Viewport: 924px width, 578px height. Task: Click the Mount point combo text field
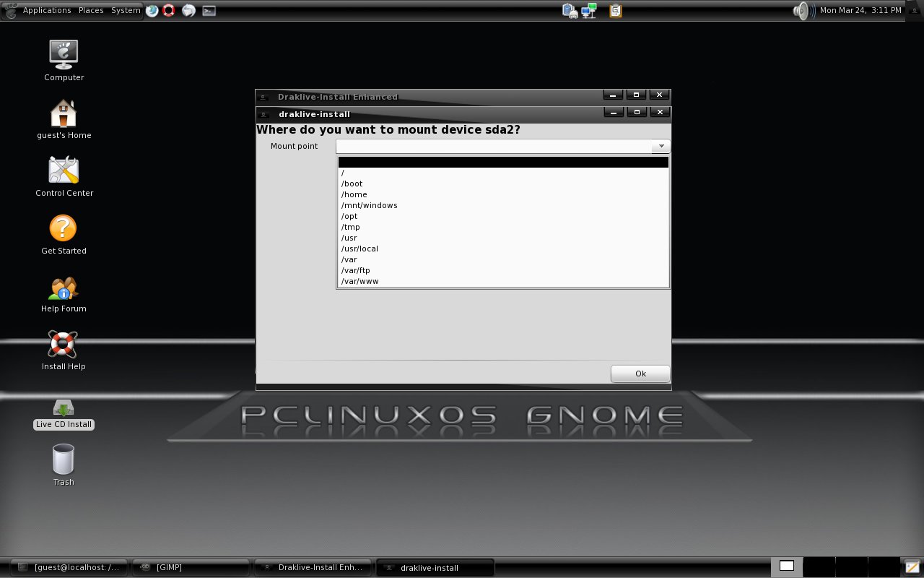[494, 146]
